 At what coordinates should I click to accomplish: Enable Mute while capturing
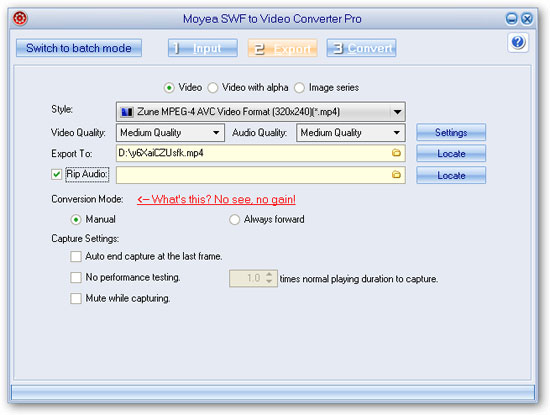coord(76,299)
